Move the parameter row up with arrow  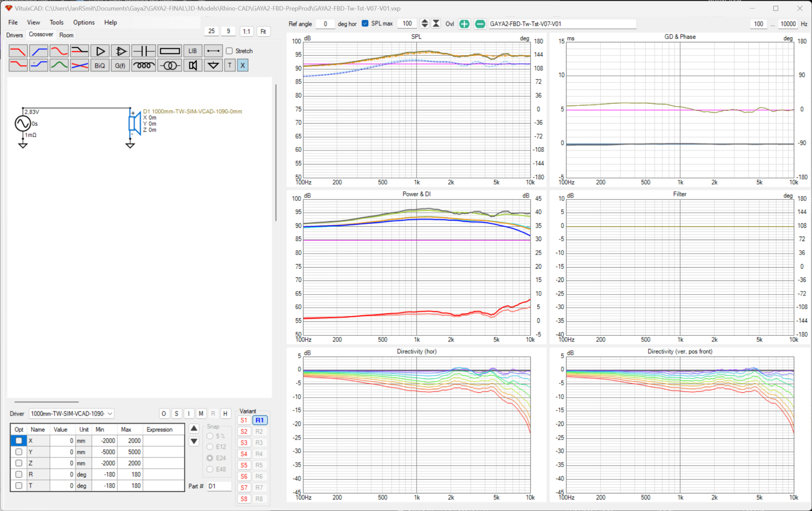(x=194, y=429)
